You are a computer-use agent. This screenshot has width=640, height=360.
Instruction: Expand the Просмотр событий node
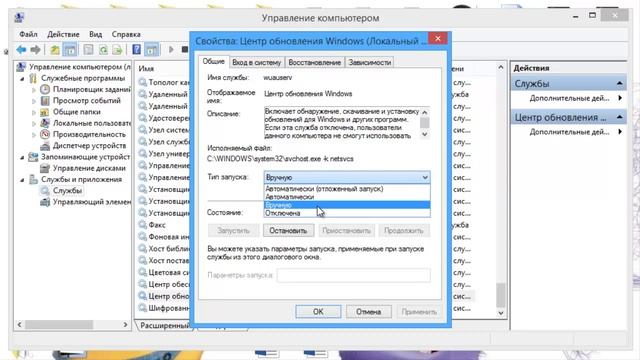[34, 101]
